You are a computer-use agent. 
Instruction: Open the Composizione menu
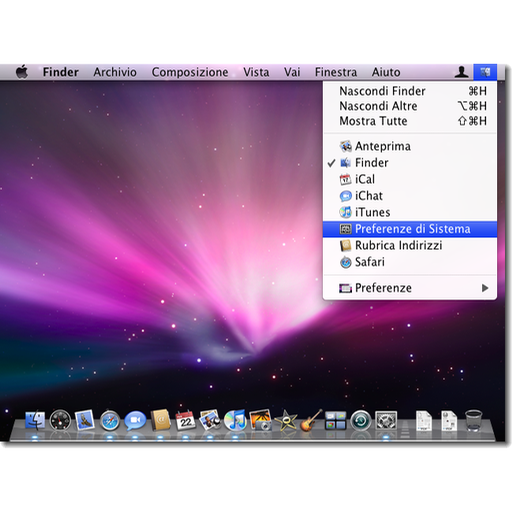pos(190,72)
